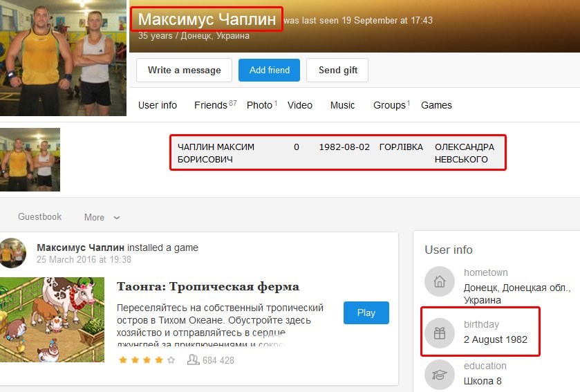The image size is (580, 392).
Task: Click the Write a message button
Action: point(184,70)
